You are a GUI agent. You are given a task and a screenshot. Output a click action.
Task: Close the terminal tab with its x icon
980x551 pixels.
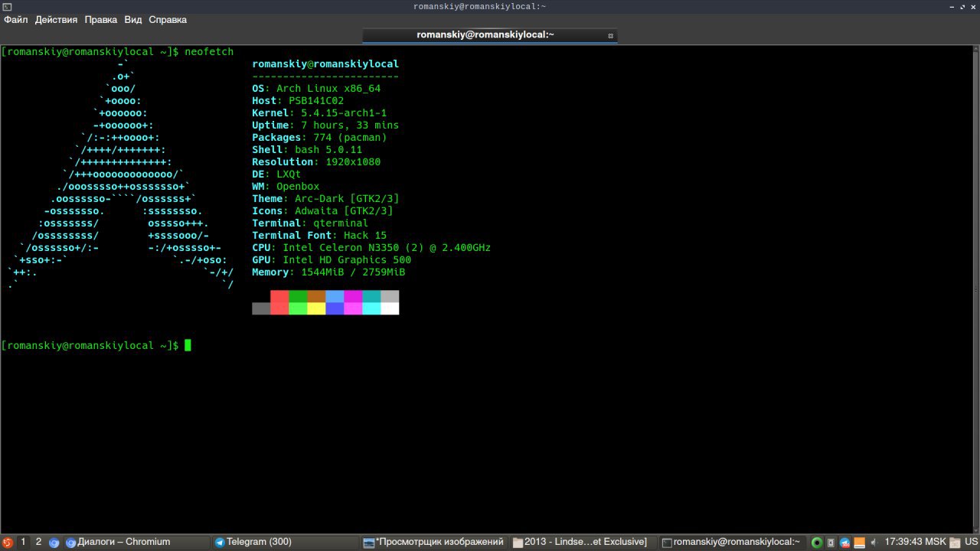click(x=610, y=35)
